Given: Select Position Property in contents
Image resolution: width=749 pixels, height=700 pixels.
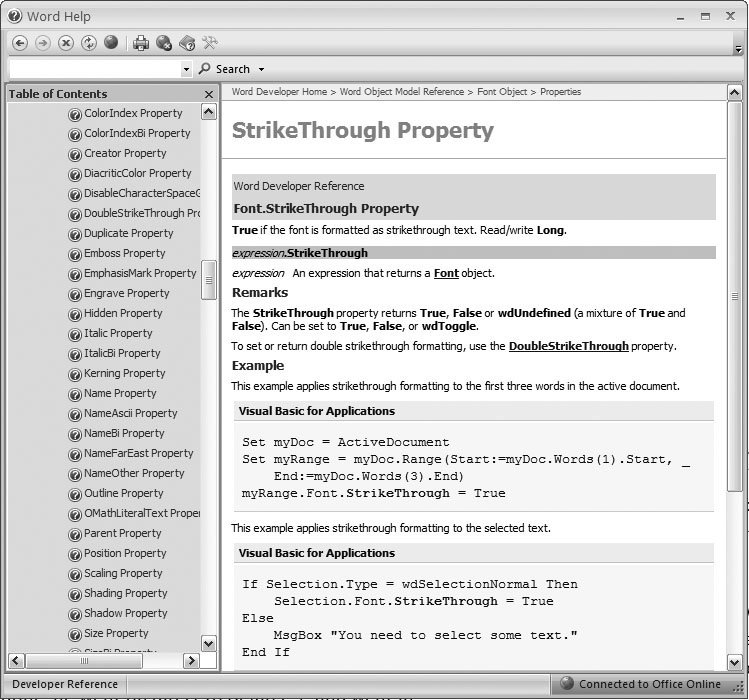Looking at the screenshot, I should [x=125, y=553].
